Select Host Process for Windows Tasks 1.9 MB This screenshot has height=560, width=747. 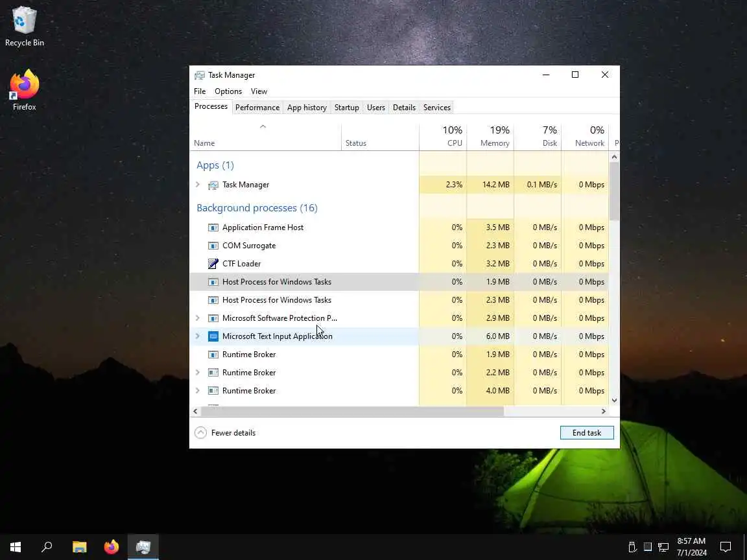(399, 282)
